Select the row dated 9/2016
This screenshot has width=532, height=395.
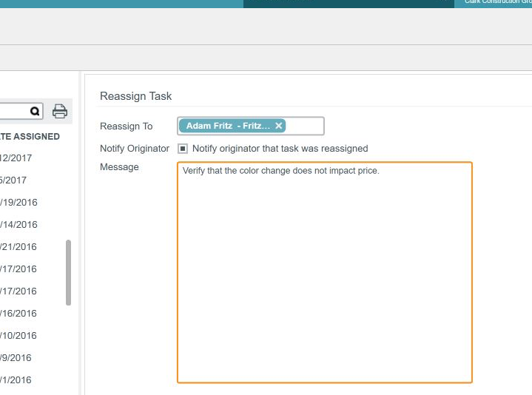click(16, 357)
